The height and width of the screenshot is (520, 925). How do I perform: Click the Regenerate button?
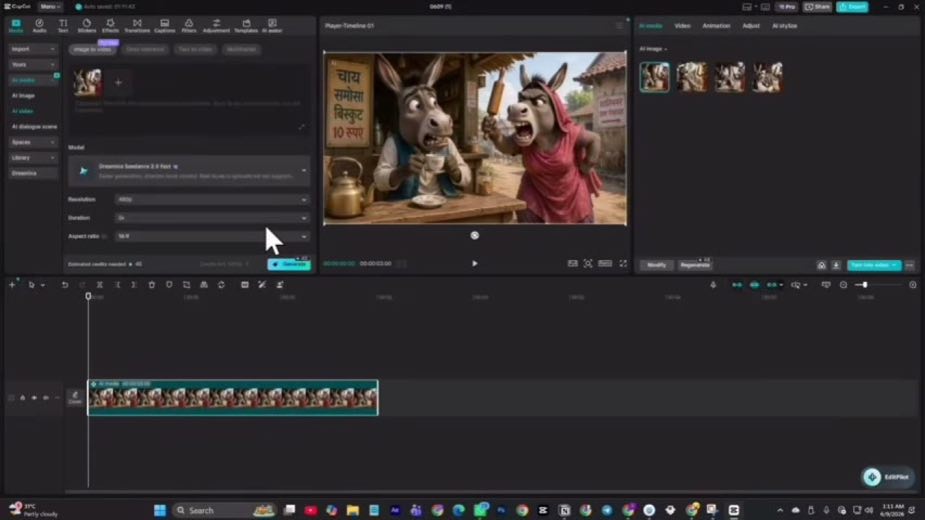coord(695,266)
